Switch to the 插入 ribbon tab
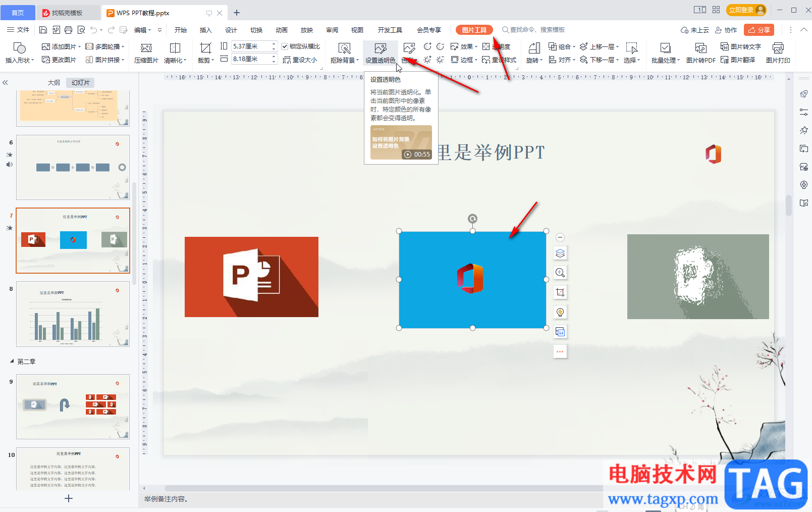 pos(206,30)
